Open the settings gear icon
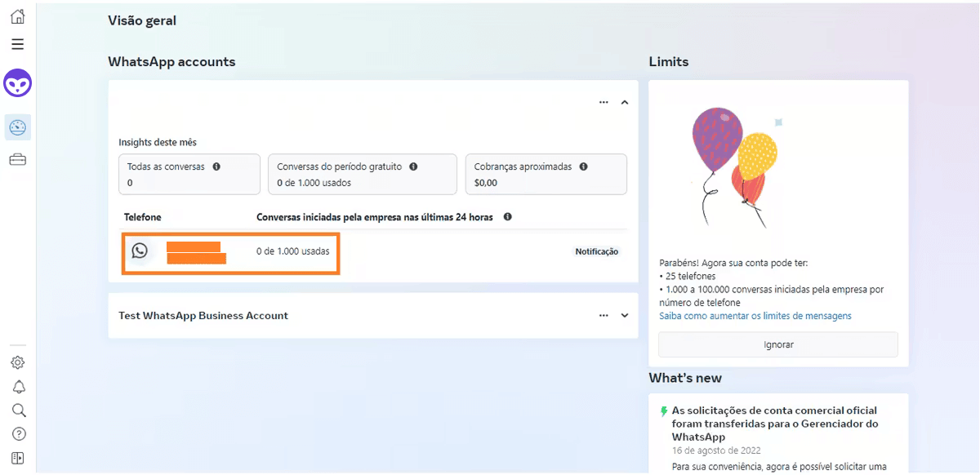The height and width of the screenshot is (475, 980). tap(18, 362)
